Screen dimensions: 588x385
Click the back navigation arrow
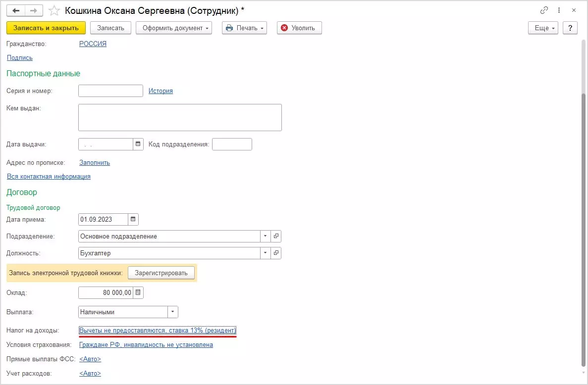coord(16,10)
